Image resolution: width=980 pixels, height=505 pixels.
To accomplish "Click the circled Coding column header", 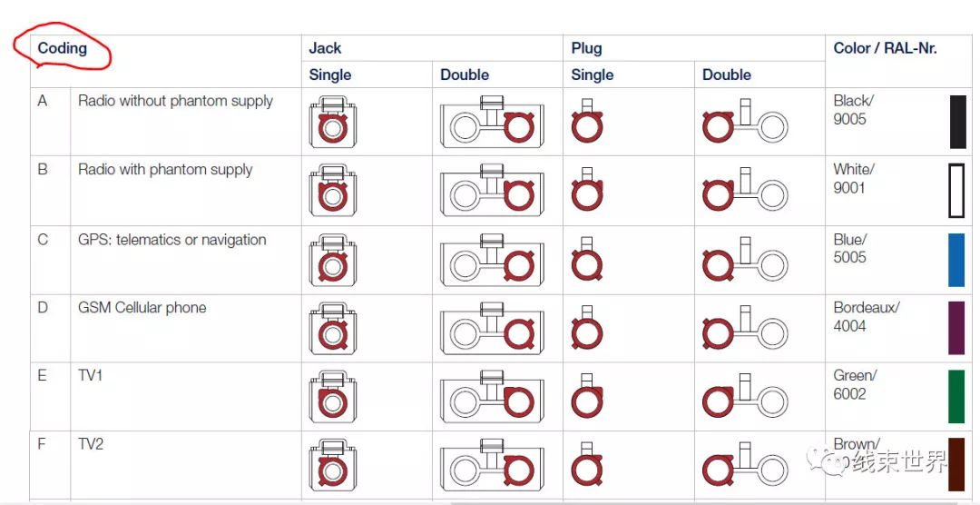I will point(62,48).
